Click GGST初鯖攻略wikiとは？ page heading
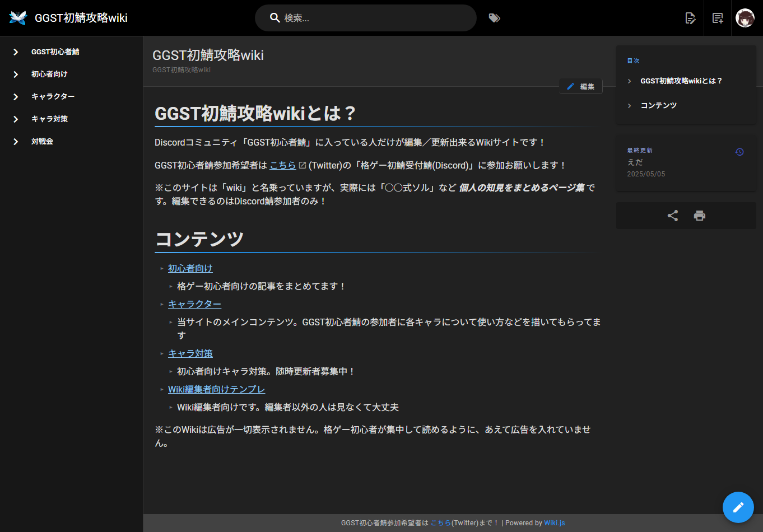 tap(255, 113)
